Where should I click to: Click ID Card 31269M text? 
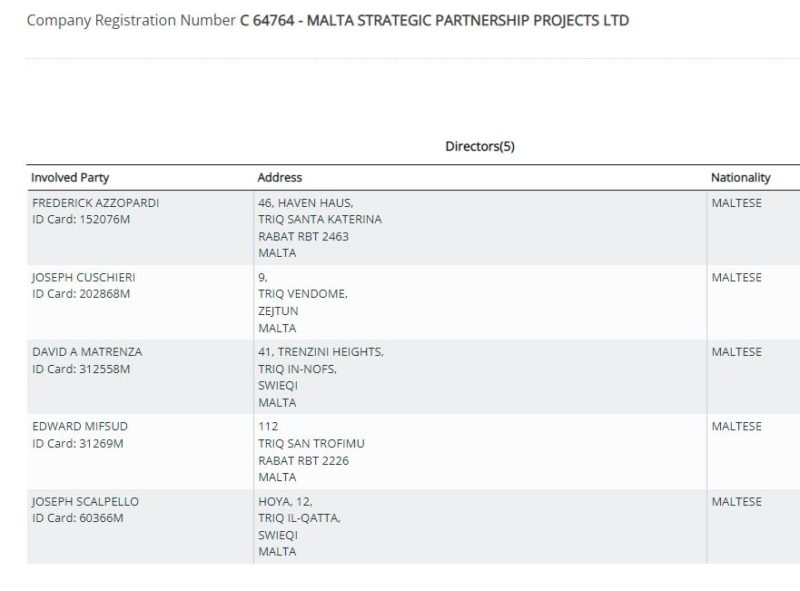click(x=78, y=443)
